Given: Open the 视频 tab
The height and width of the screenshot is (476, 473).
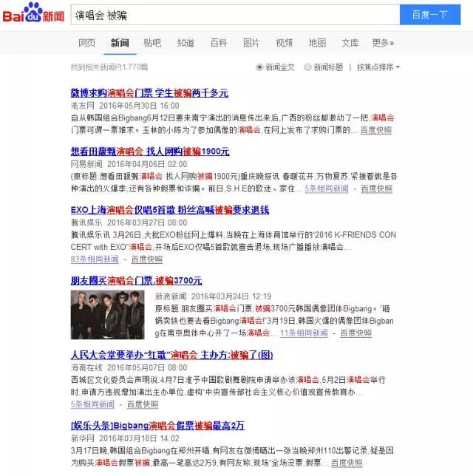Looking at the screenshot, I should 284,43.
